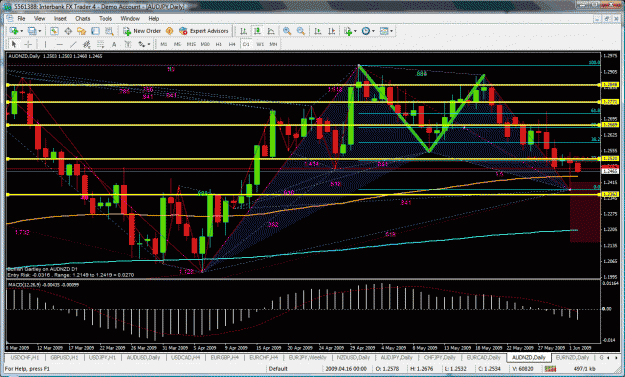Open the Periods clock icon
This screenshot has width=625, height=377.
click(x=366, y=31)
